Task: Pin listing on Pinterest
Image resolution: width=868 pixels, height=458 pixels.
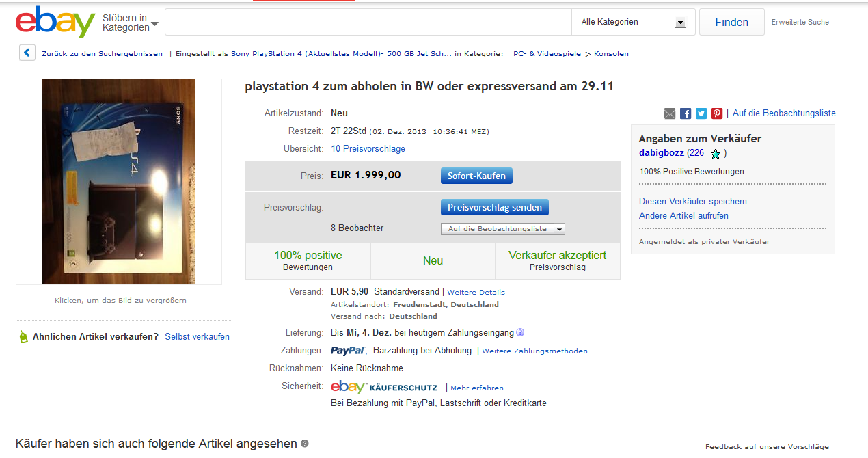Action: pyautogui.click(x=717, y=113)
